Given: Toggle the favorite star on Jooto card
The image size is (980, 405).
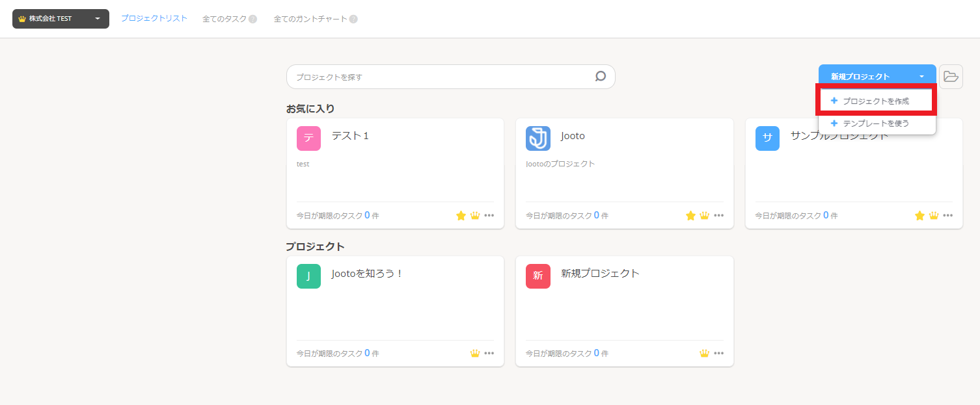Looking at the screenshot, I should 690,215.
